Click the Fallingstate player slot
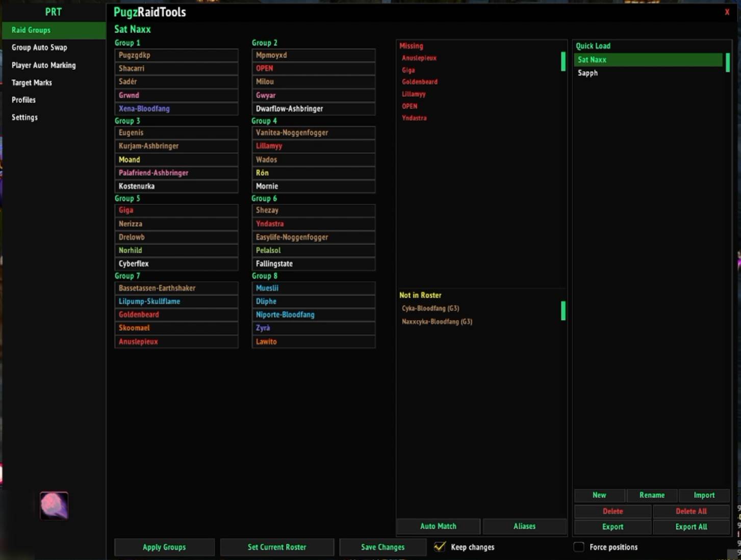Image resolution: width=741 pixels, height=560 pixels. pos(314,263)
